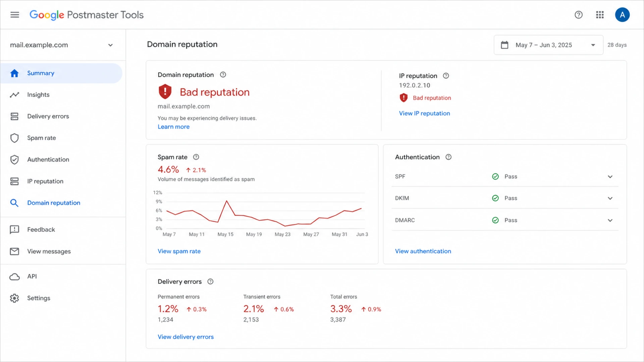Go to Summary in sidebar
This screenshot has width=644, height=362.
point(61,73)
